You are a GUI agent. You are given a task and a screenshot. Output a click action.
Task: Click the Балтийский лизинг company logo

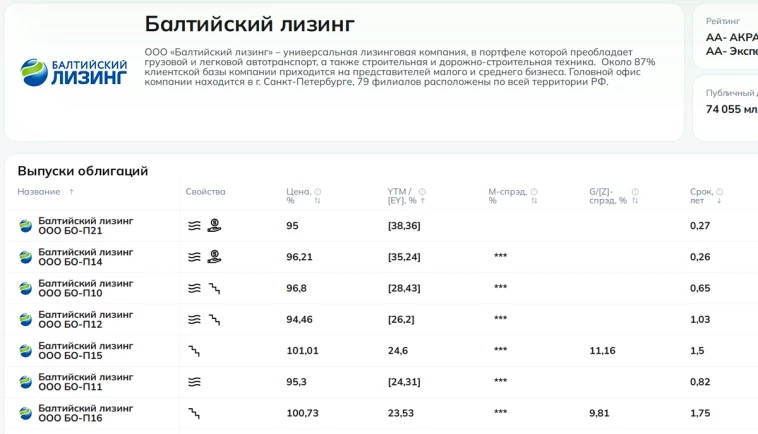73,72
